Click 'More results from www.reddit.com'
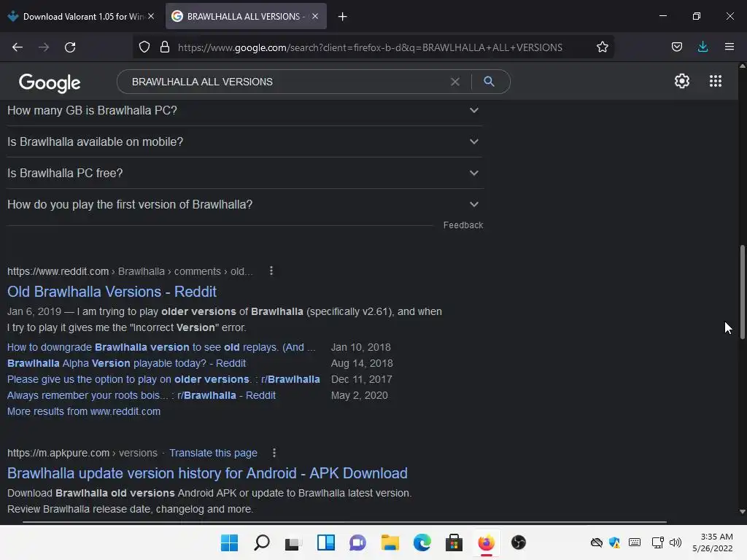 click(84, 411)
